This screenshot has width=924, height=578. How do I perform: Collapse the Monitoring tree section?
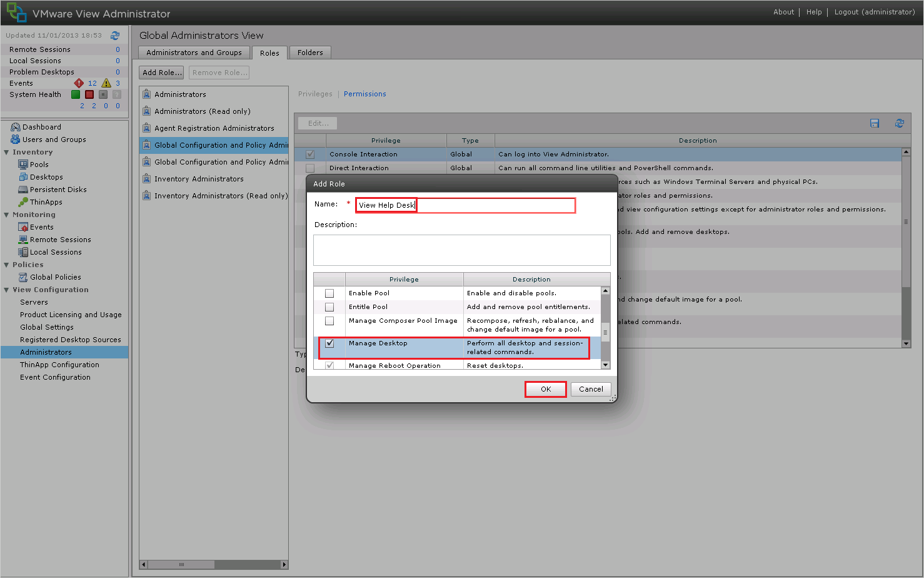click(7, 215)
